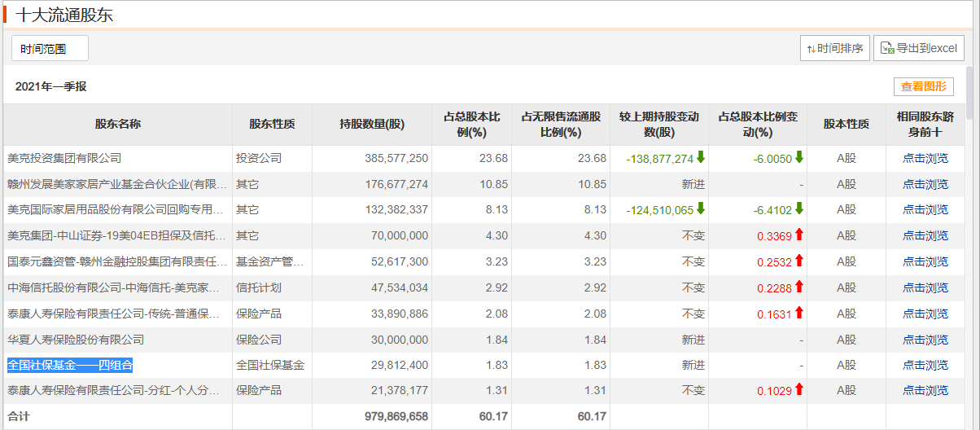Click 点击浏览 link for 美克集团-中山证券 row
Viewport: 980px width, 430px height.
pos(925,236)
